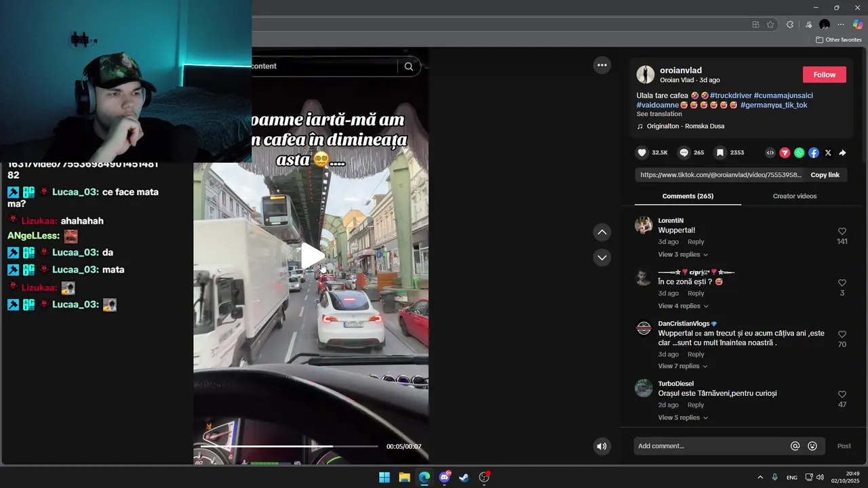Open the browser profile avatar
This screenshot has height=488, width=868.
[x=825, y=24]
